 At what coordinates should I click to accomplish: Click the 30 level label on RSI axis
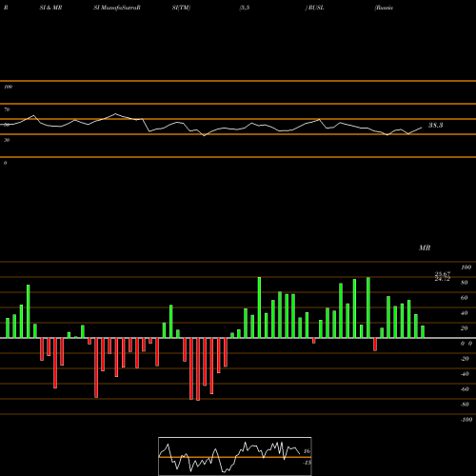[7, 140]
